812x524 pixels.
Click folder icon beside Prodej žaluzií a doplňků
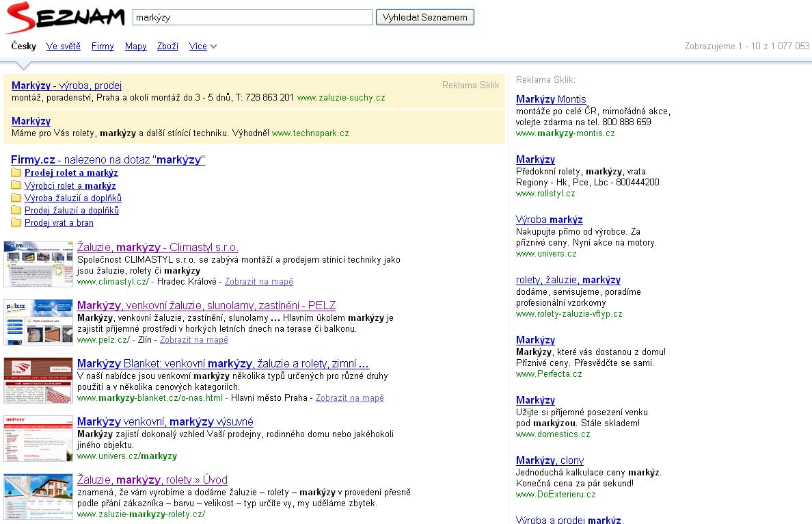pyautogui.click(x=16, y=210)
